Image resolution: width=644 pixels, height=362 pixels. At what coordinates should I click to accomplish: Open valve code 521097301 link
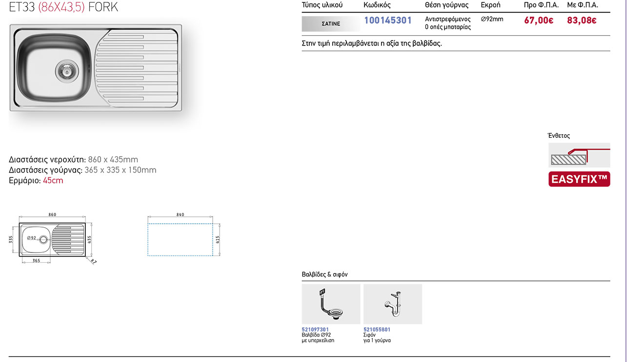pyautogui.click(x=315, y=330)
